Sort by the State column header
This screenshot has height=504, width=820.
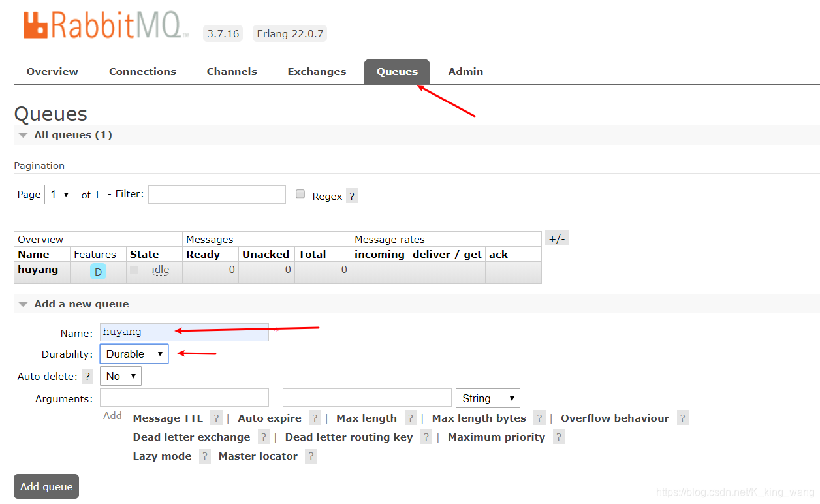point(144,255)
